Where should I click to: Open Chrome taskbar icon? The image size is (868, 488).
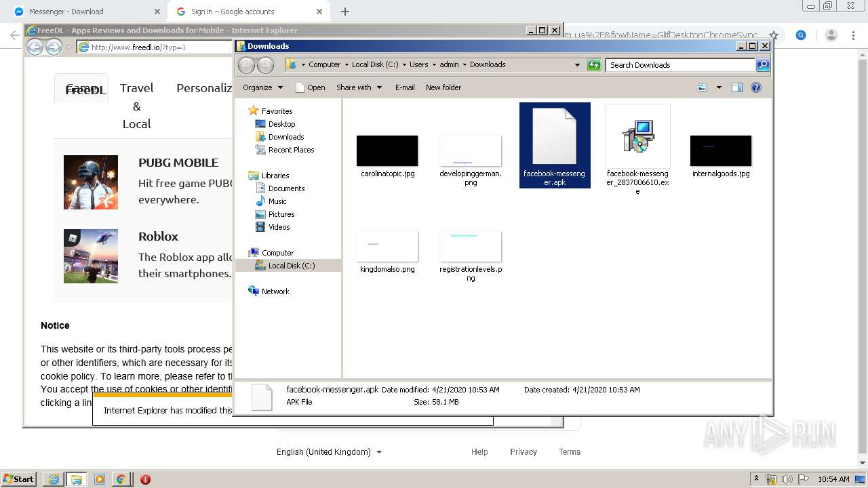pos(121,479)
